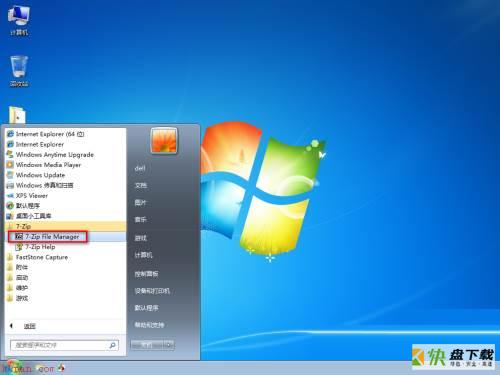Launch 7-Zip File Manager
The width and height of the screenshot is (500, 375).
pos(48,237)
